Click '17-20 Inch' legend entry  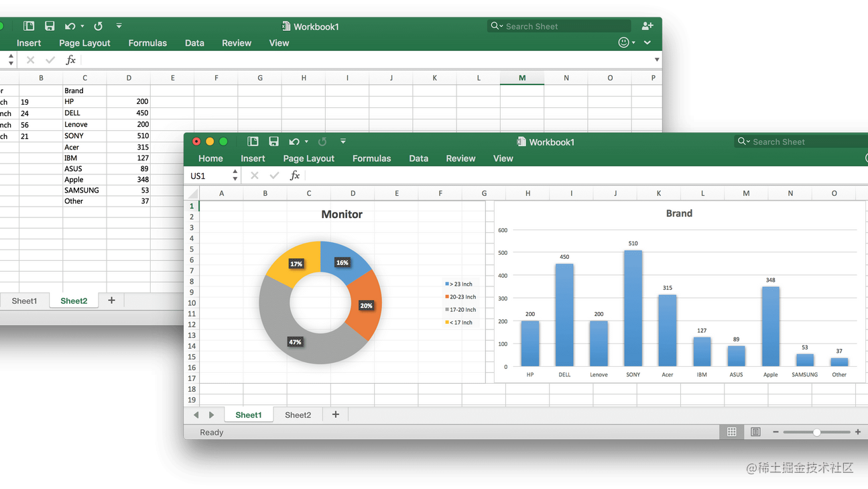(x=460, y=310)
